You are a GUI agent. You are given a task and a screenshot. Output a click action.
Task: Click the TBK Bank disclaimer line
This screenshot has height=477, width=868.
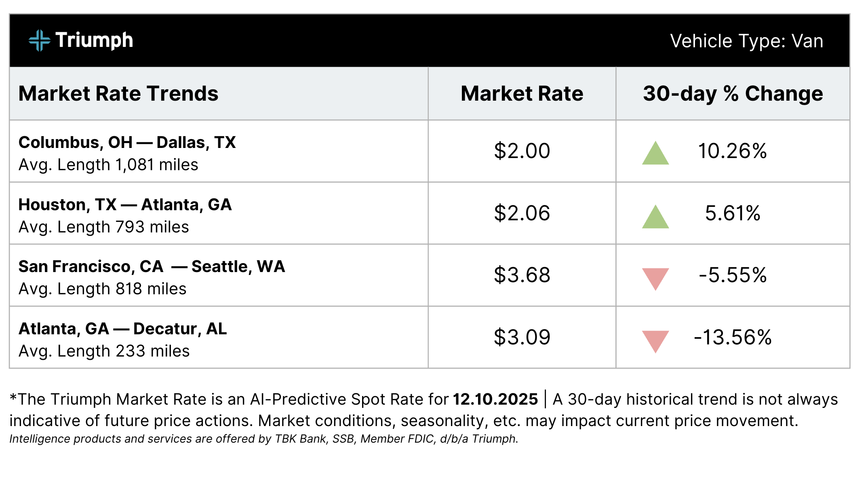[263, 439]
